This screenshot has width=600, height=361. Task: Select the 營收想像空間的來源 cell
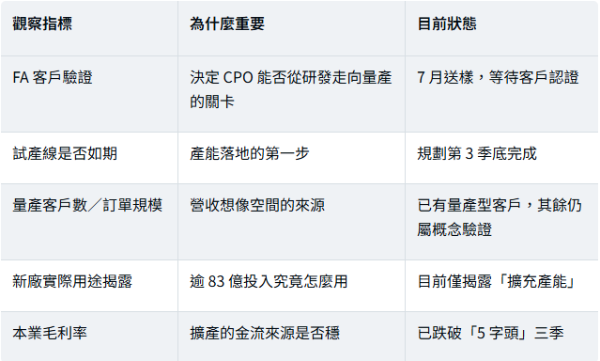coord(291,222)
